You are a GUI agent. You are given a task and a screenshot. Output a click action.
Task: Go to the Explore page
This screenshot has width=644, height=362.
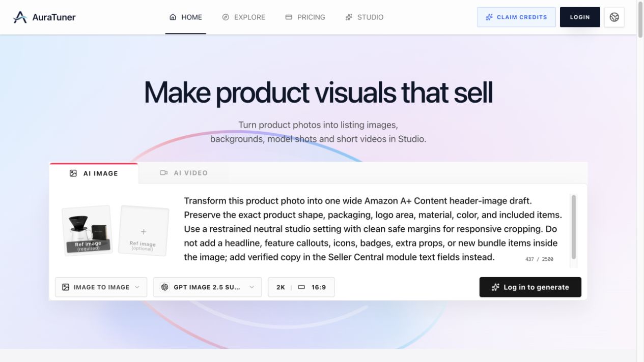(x=243, y=17)
